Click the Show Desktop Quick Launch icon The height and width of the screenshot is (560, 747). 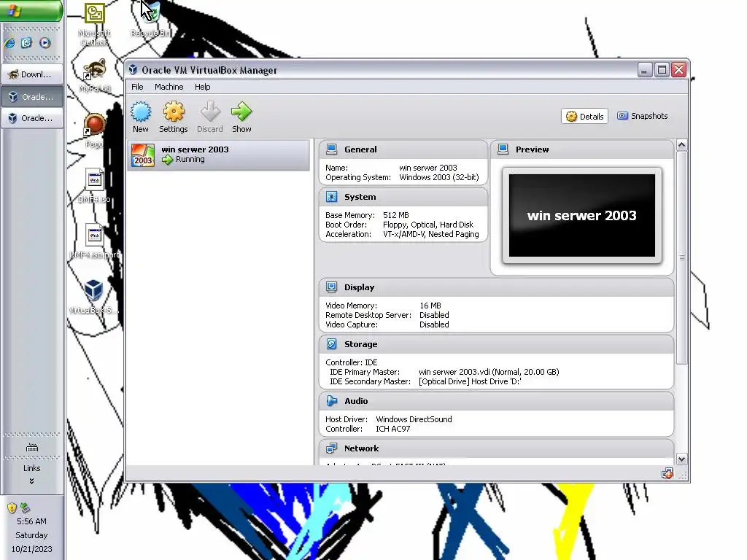tap(27, 43)
